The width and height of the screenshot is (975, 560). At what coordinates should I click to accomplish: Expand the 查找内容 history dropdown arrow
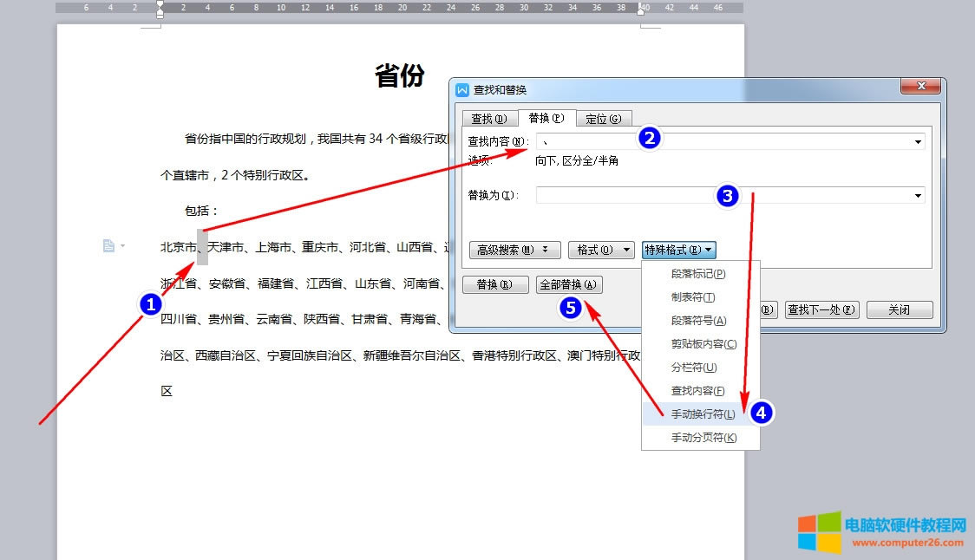(x=918, y=142)
